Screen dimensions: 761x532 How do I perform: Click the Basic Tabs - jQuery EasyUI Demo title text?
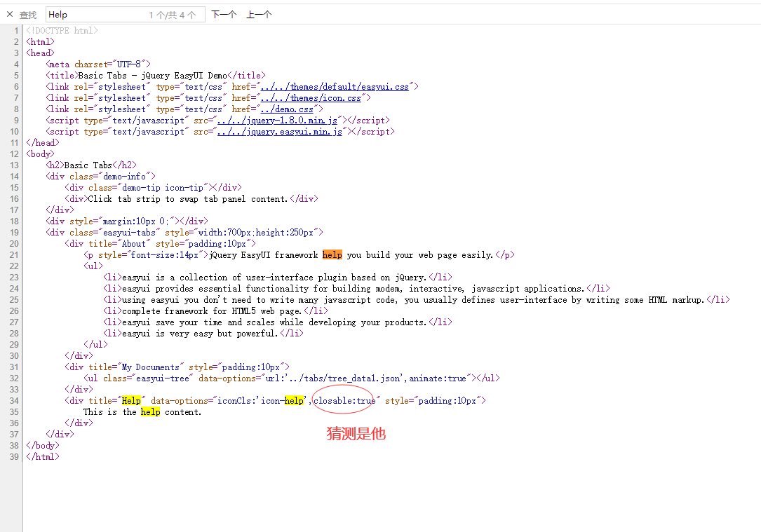click(x=152, y=76)
